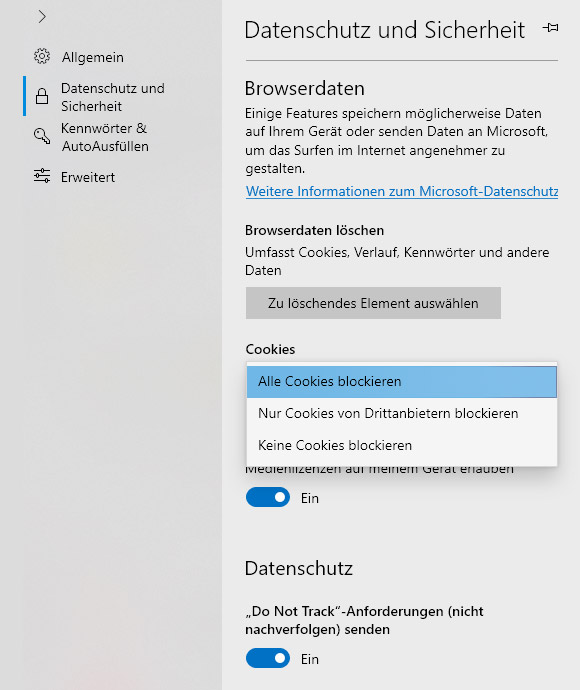Open Weitere Informationen zum Microsoft-Datenschutz link
580x690 pixels.
pyautogui.click(x=402, y=191)
